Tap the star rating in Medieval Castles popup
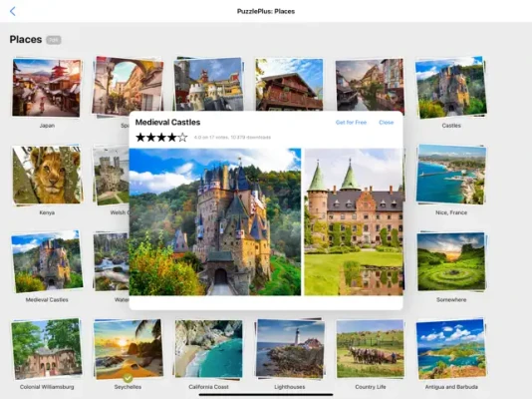Viewport: 532px width, 399px height. (161, 138)
